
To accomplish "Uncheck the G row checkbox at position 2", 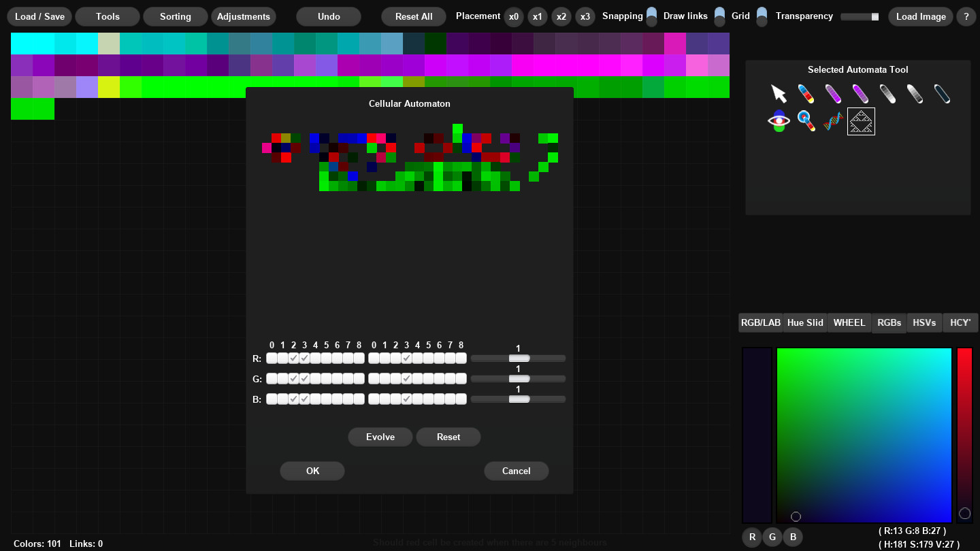I will [295, 378].
